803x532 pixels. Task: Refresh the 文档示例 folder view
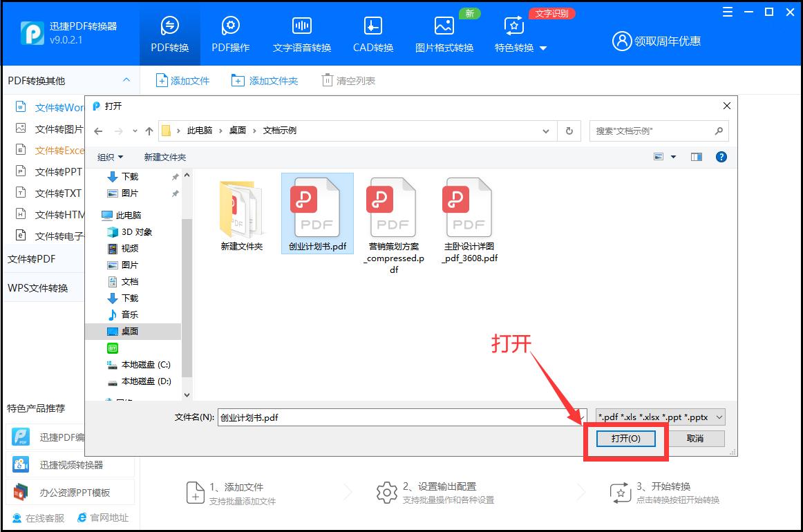568,131
